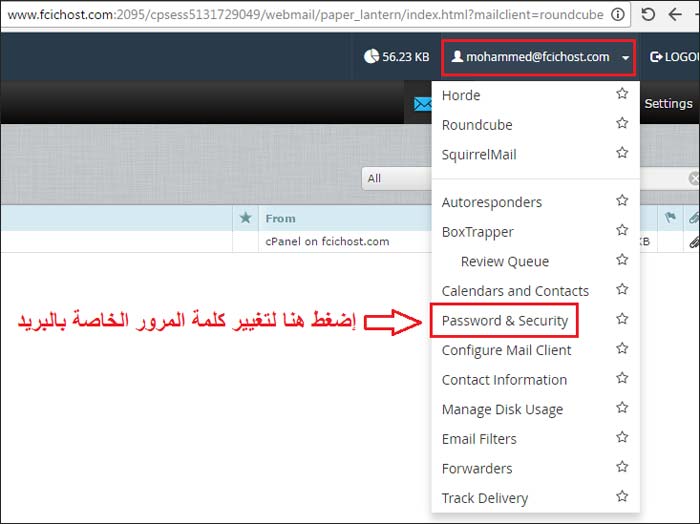Screen dimensions: 700x524
Task: Click star icon beside Track Delivery
Action: point(622,496)
